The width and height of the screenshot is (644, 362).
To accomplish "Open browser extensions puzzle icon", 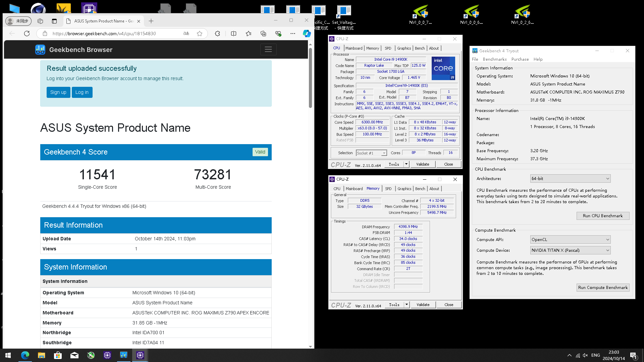I will point(217,34).
